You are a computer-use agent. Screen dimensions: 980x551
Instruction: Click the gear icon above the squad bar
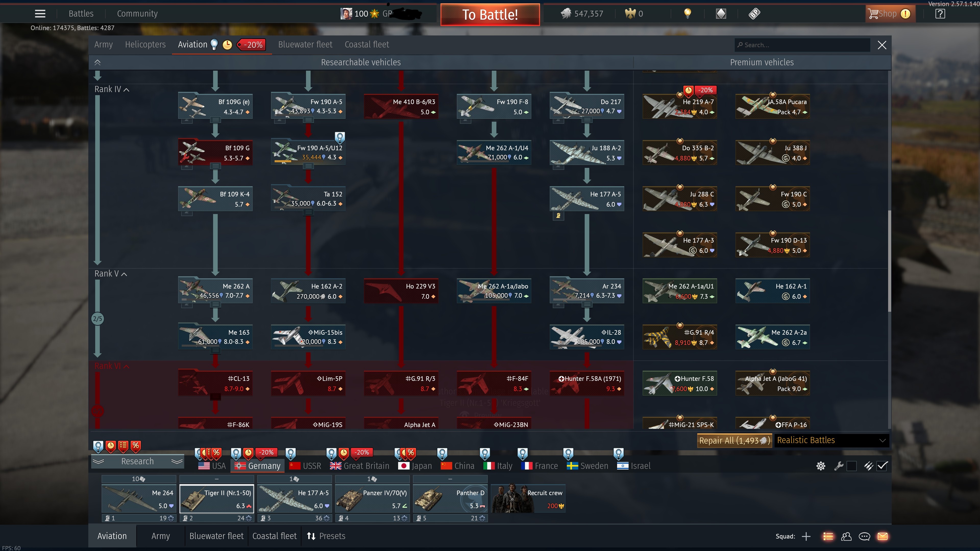coord(820,466)
